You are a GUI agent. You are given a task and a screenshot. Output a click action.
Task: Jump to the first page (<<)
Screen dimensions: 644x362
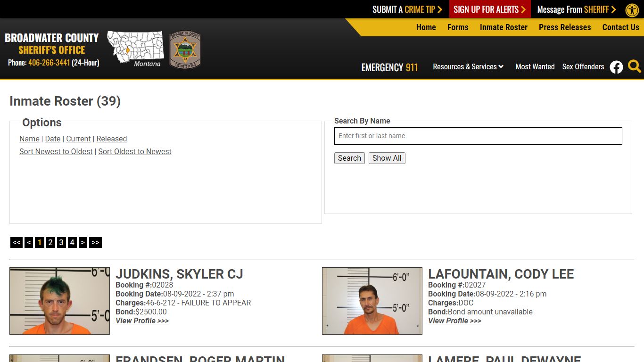click(x=17, y=242)
